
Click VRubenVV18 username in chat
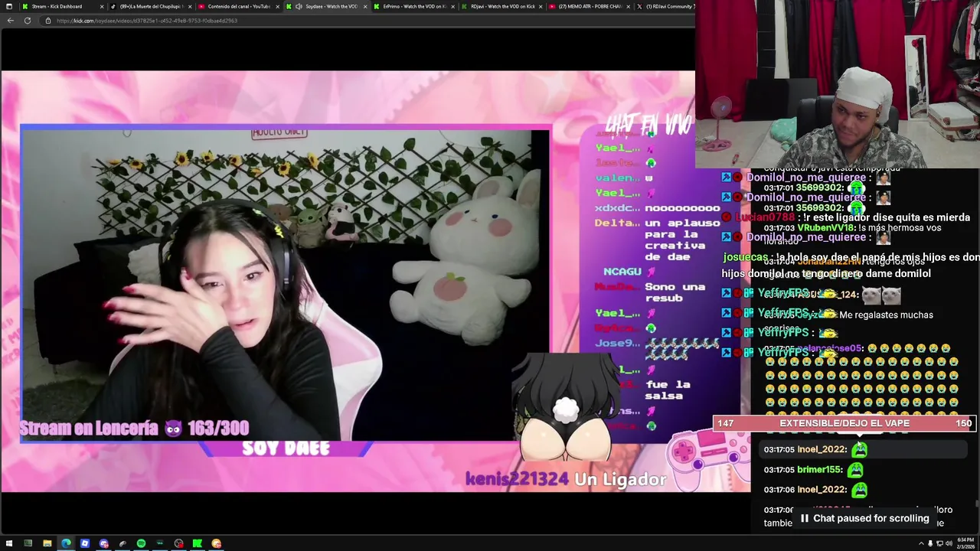coord(827,228)
